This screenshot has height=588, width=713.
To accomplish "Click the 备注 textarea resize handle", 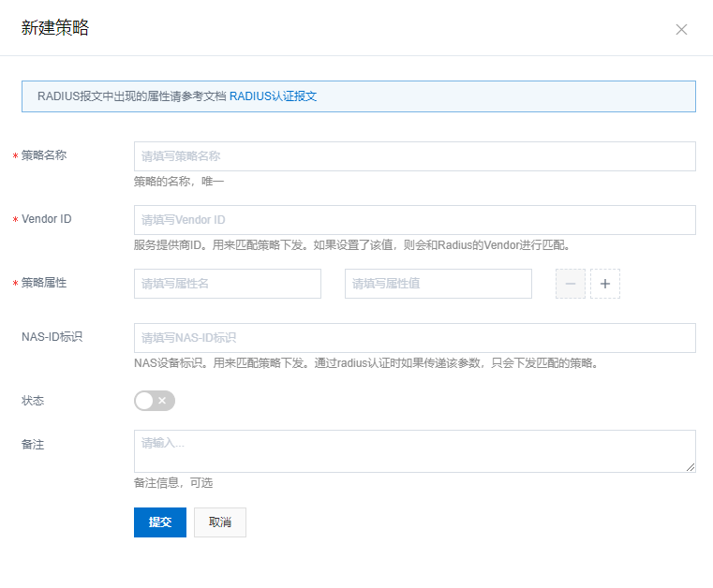I will [x=691, y=467].
